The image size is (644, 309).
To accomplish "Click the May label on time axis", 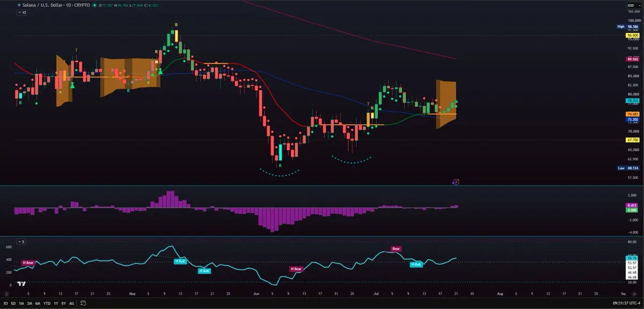I will click(133, 294).
